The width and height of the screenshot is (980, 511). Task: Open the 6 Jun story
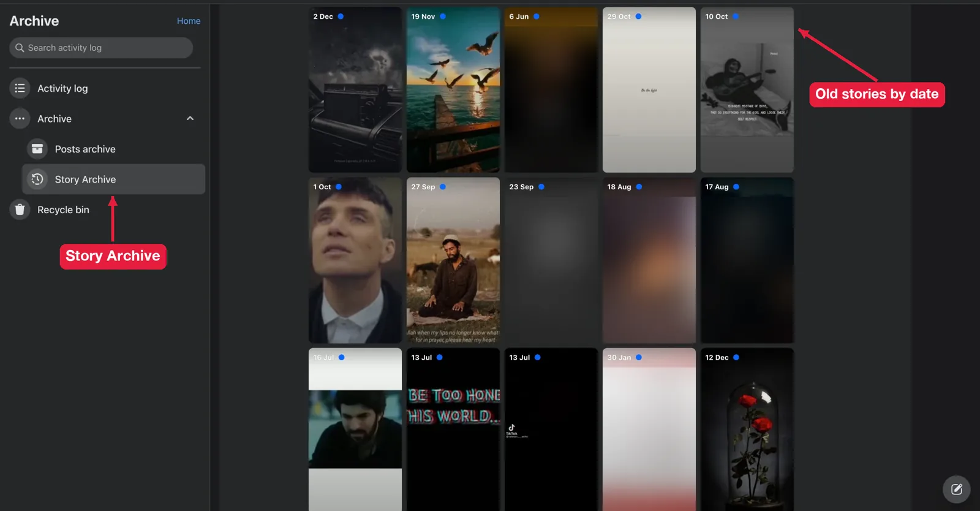pyautogui.click(x=551, y=89)
